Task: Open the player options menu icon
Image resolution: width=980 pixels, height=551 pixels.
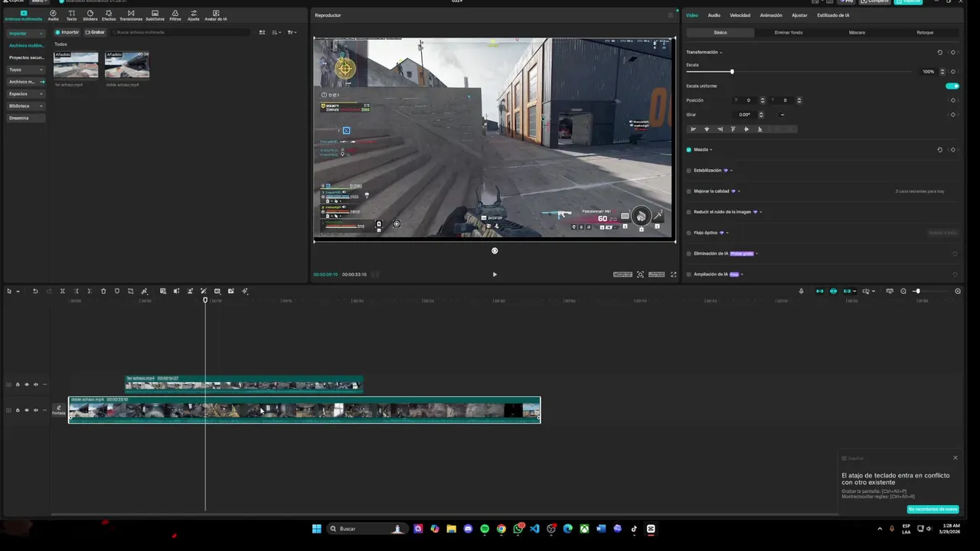Action: (670, 15)
